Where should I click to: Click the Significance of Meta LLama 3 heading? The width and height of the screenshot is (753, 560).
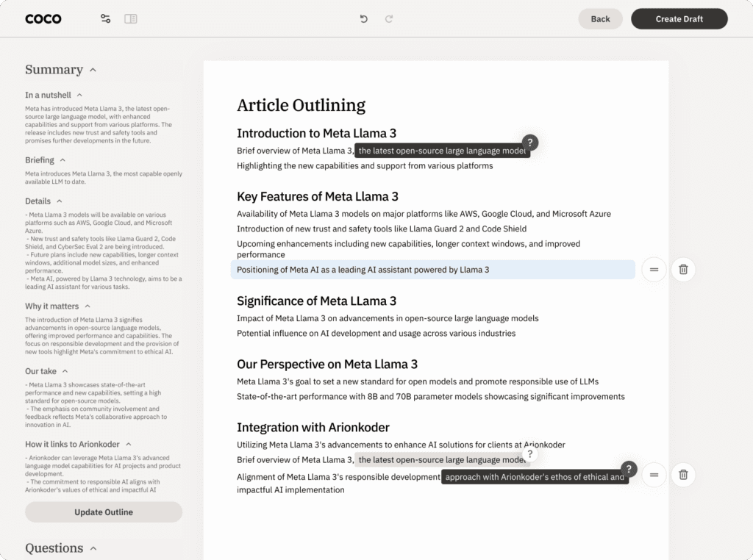[316, 301]
